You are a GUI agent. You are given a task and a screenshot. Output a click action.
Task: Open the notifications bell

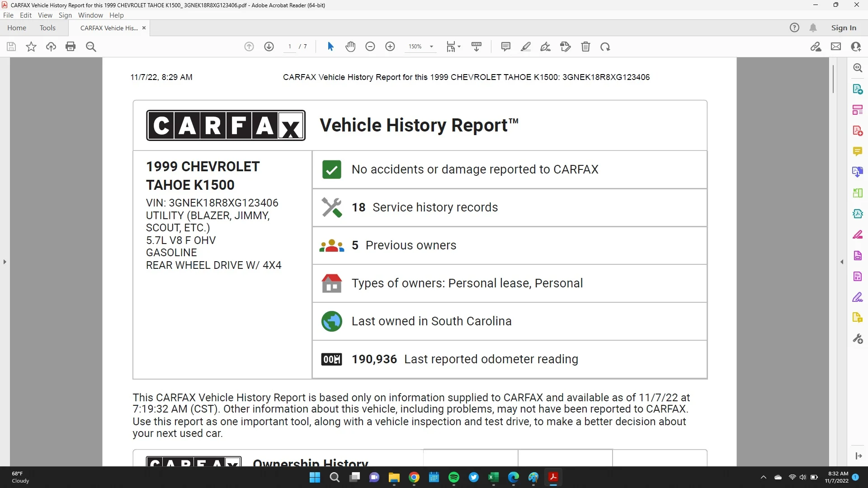point(813,28)
